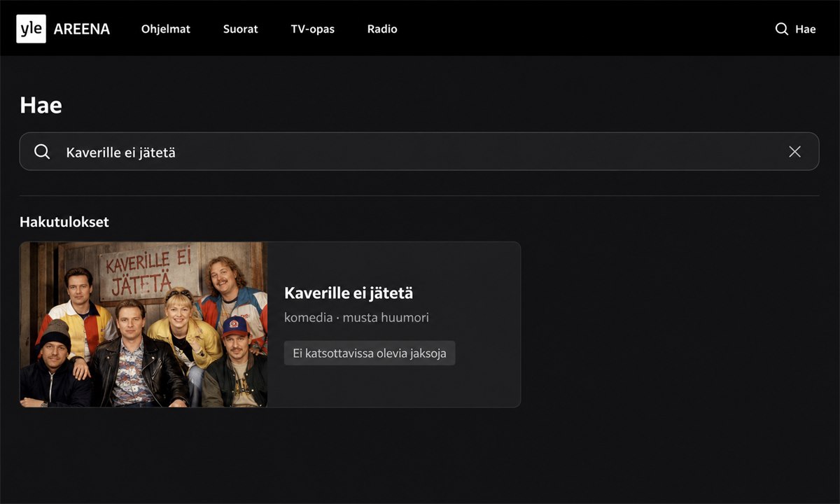Focus the search field with Kaverille ei jätetä
The width and height of the screenshot is (840, 504).
point(419,151)
